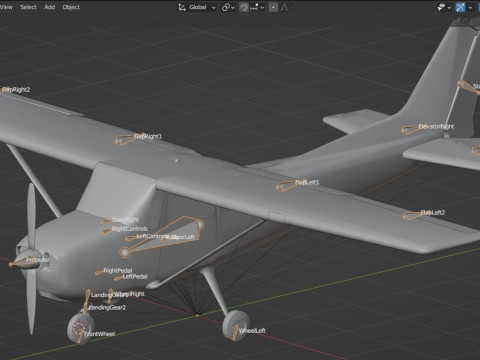Select the FlapRight2 bone label
Viewport: 480px width, 360px height.
pos(16,90)
